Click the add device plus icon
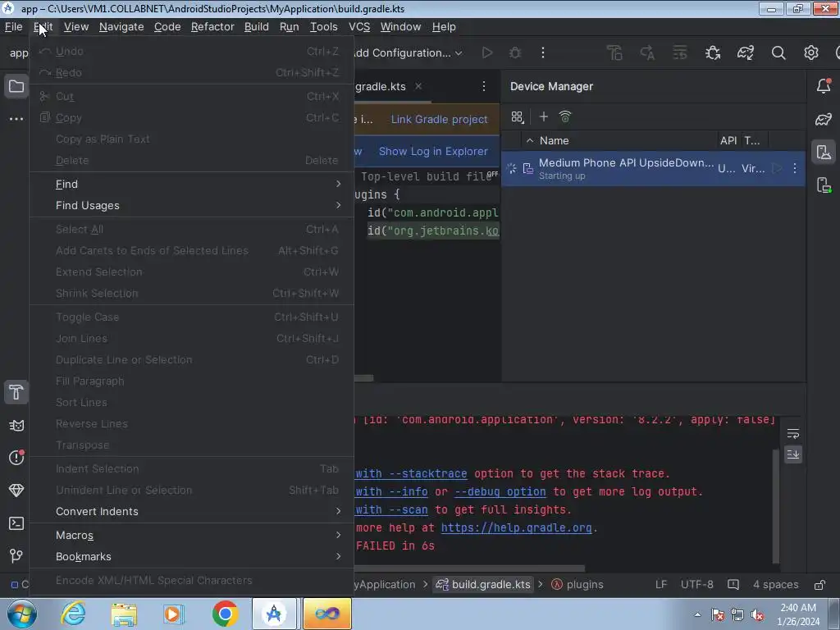The height and width of the screenshot is (630, 840). point(543,116)
